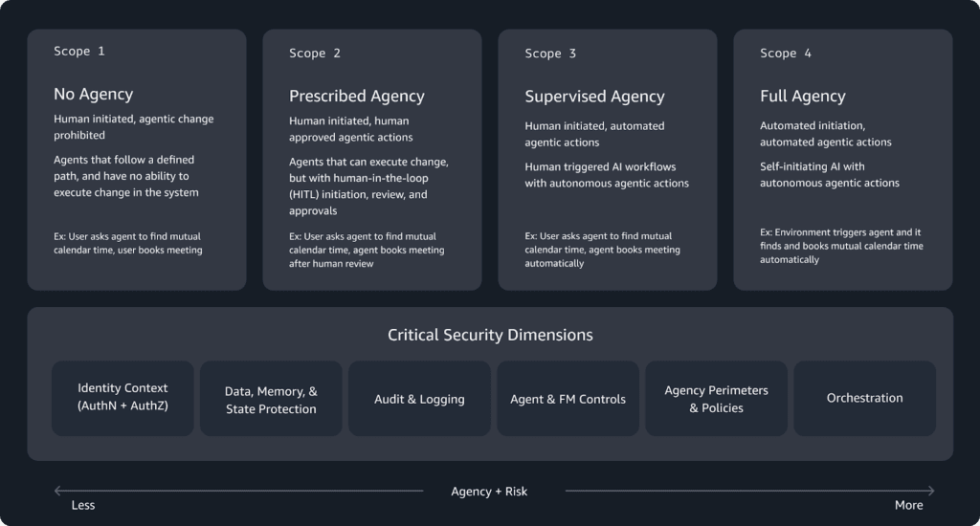This screenshot has height=526, width=980.
Task: Select the Prescribed Agency heading
Action: click(356, 96)
